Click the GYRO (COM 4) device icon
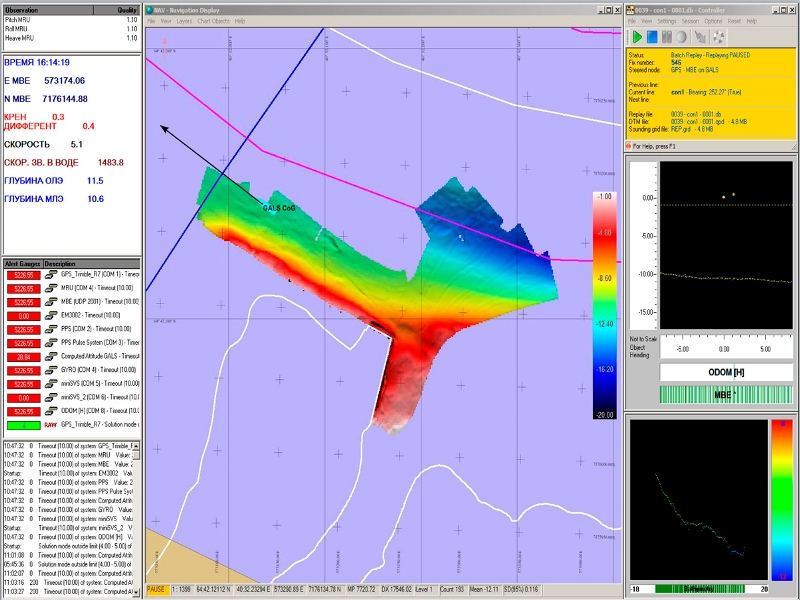Screen dimensions: 800x600 (50, 370)
